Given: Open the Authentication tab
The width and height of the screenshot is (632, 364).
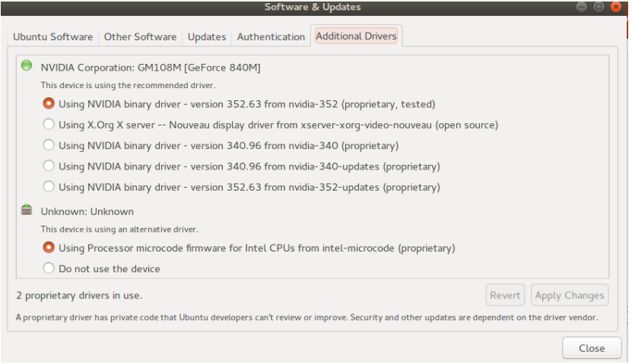Looking at the screenshot, I should [271, 36].
